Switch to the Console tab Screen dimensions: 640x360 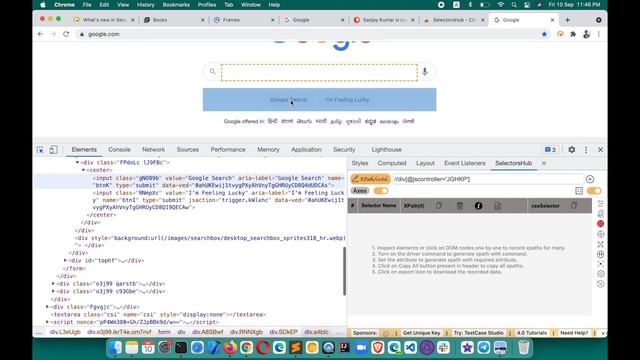coord(119,150)
